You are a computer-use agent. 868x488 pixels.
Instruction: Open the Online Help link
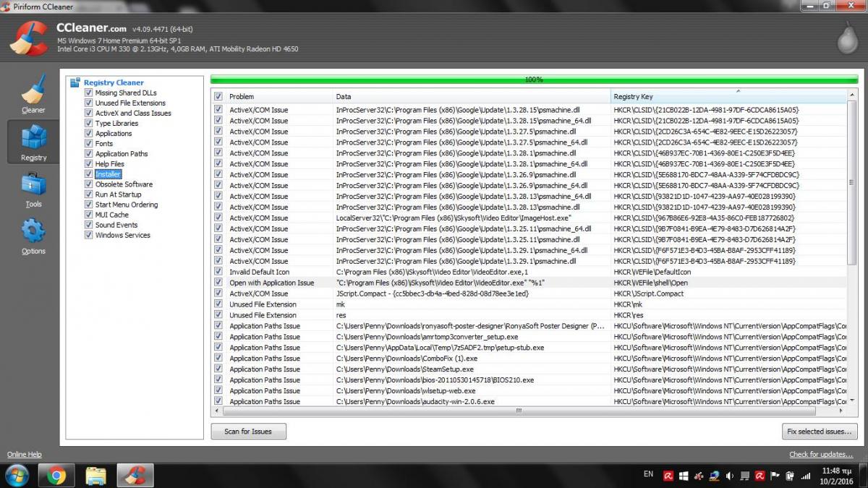point(25,455)
